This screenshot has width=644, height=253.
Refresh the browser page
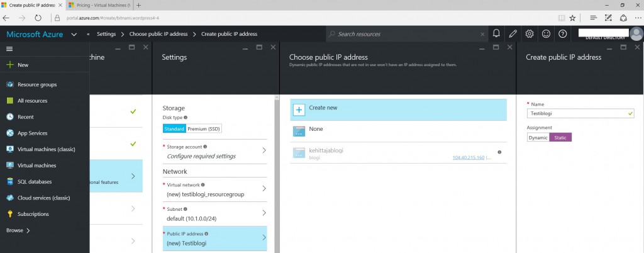pos(38,18)
